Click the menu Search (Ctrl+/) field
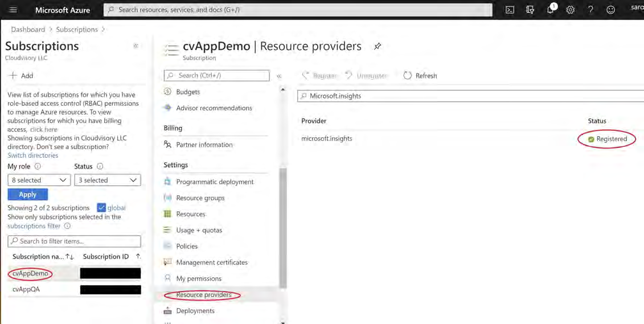 [216, 76]
